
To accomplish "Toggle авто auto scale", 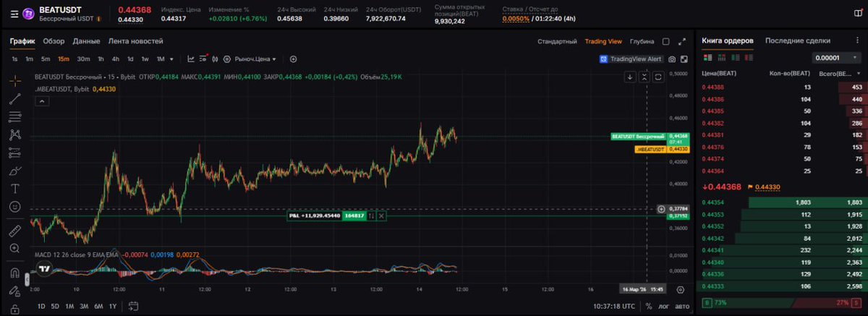I will (683, 306).
